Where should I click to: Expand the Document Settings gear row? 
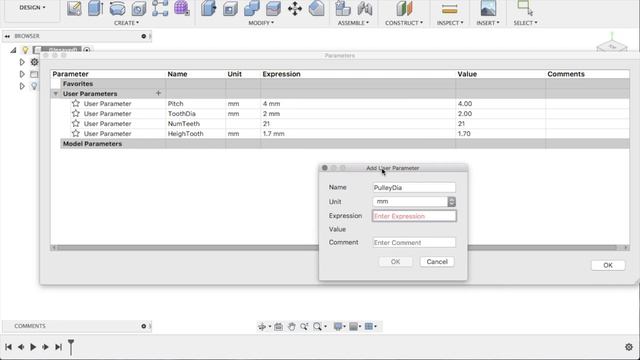(22, 62)
